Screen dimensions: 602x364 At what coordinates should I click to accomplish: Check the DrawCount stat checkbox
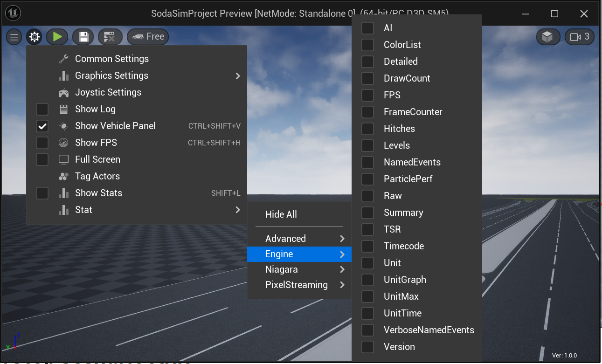pos(368,78)
